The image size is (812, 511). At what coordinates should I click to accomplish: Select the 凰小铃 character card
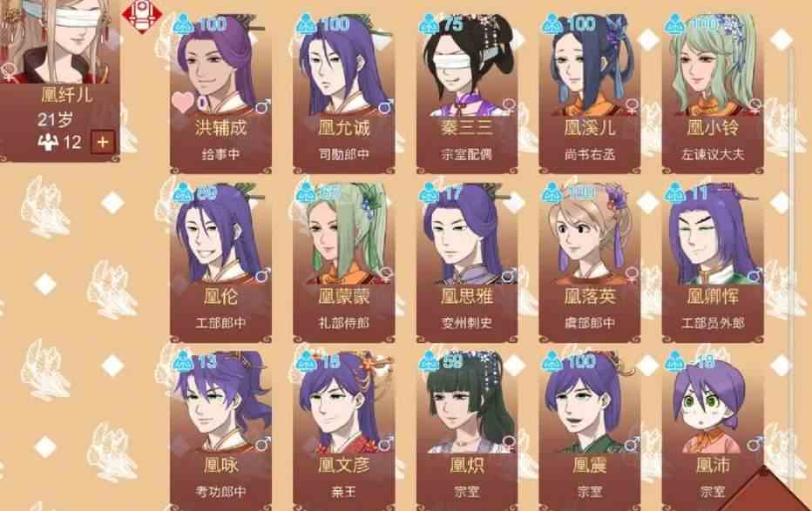[x=713, y=94]
